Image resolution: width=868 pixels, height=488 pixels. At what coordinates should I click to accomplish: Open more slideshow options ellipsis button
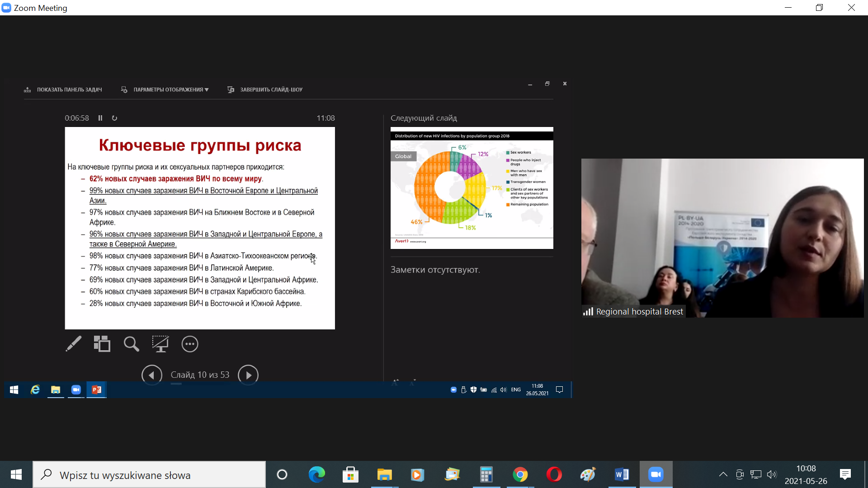point(190,344)
